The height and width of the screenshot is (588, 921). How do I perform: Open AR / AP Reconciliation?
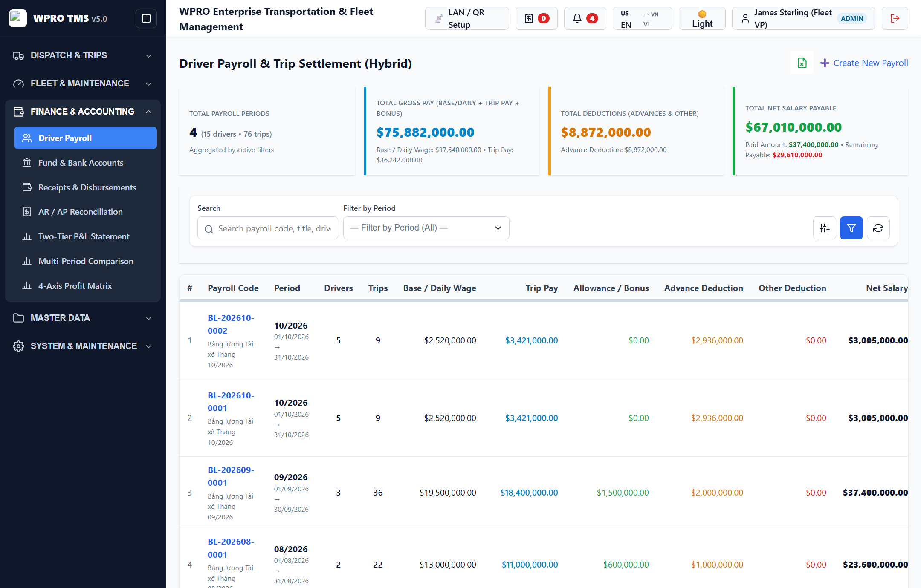85,212
